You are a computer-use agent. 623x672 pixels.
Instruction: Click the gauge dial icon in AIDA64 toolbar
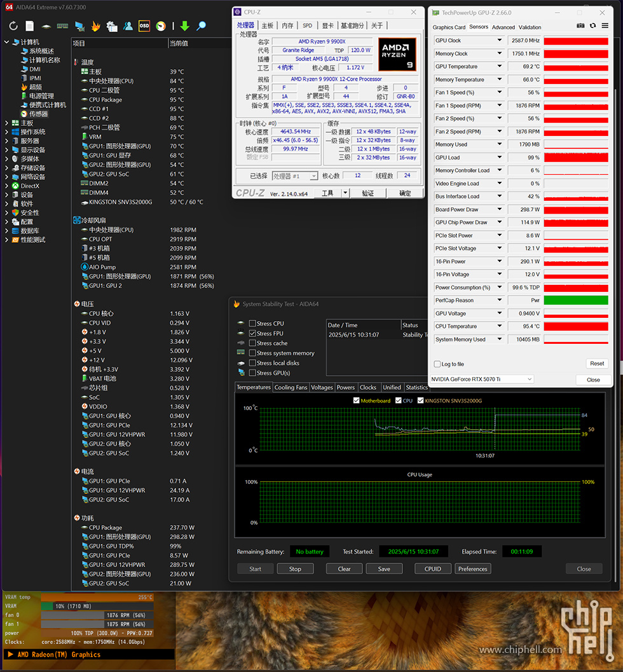[x=161, y=26]
